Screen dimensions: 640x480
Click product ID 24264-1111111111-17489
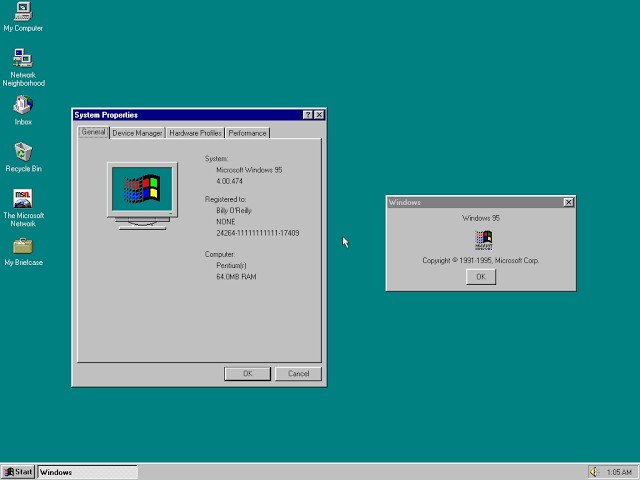click(x=258, y=233)
